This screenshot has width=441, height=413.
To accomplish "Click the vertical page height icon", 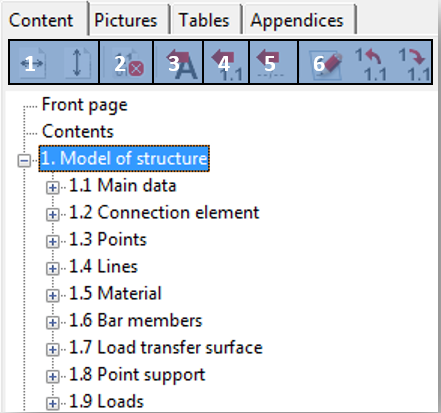I will point(77,62).
